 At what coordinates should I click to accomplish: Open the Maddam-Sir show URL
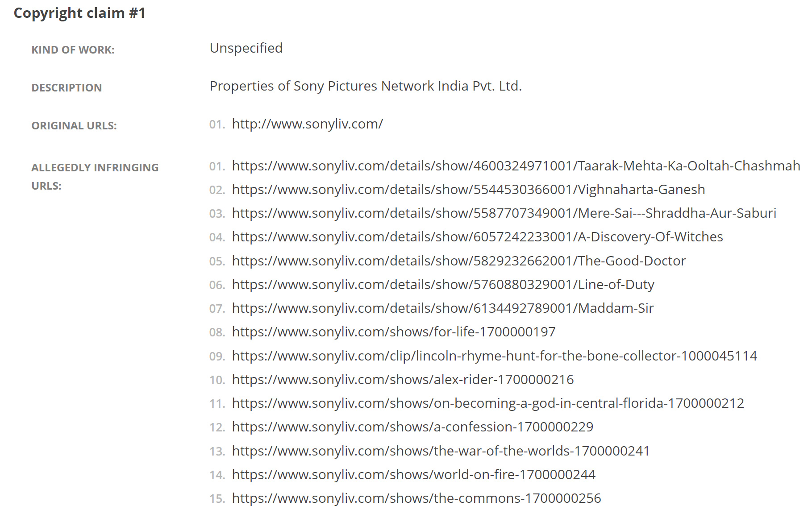click(x=443, y=308)
